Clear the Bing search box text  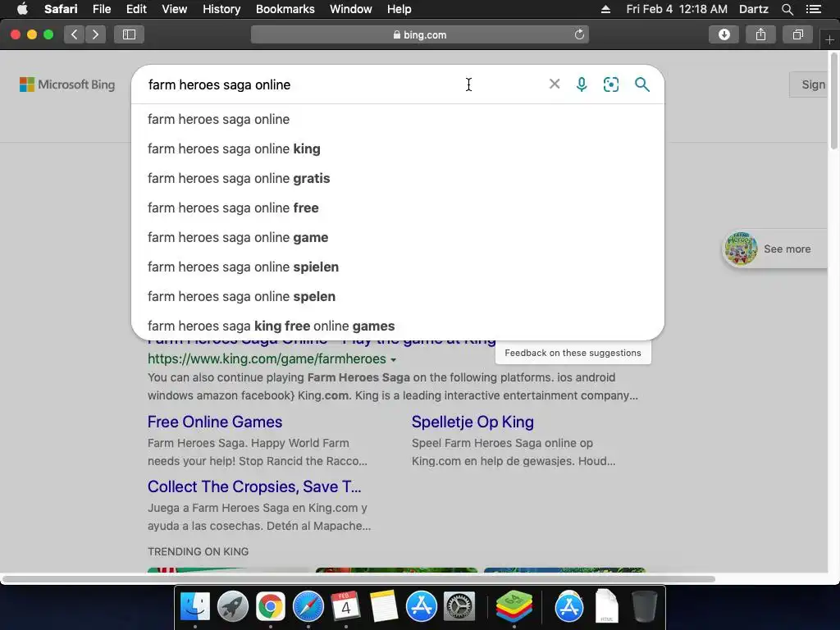(555, 84)
